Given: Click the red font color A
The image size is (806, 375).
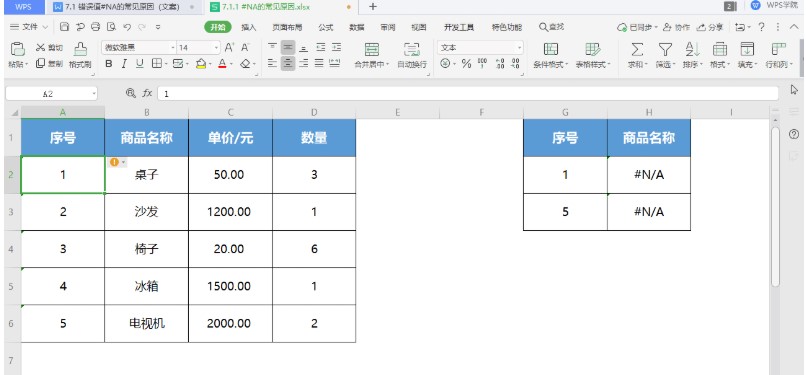Looking at the screenshot, I should (x=223, y=64).
